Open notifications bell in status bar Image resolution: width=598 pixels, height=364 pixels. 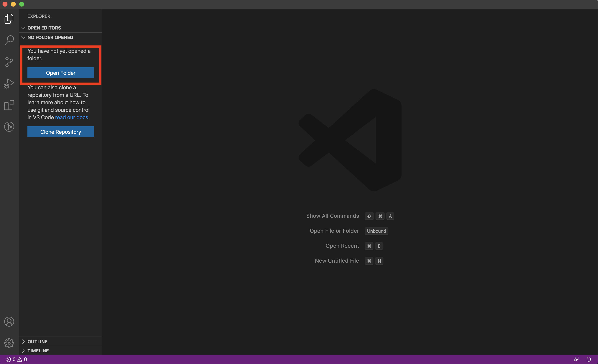click(x=589, y=359)
